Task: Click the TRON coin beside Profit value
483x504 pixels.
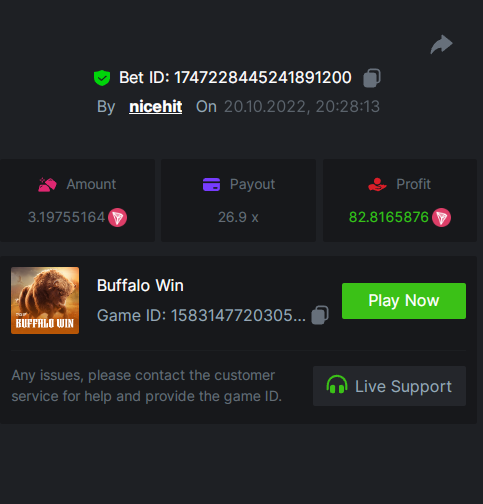Action: (x=441, y=217)
